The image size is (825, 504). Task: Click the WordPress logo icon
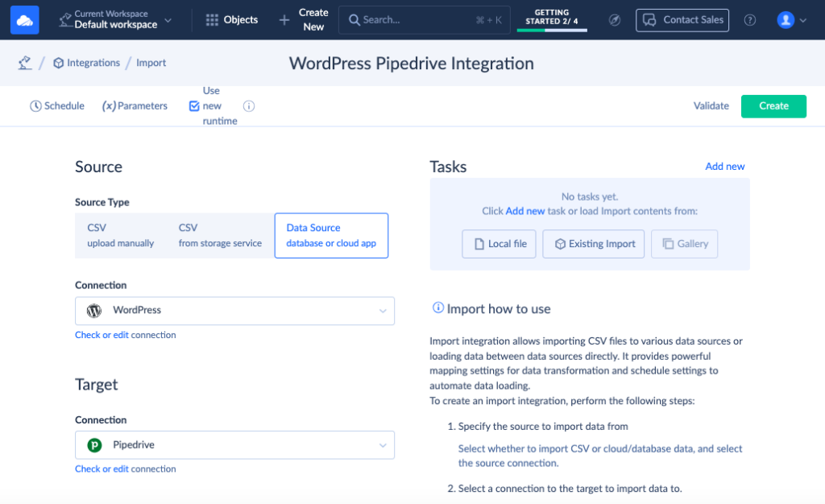[94, 311]
